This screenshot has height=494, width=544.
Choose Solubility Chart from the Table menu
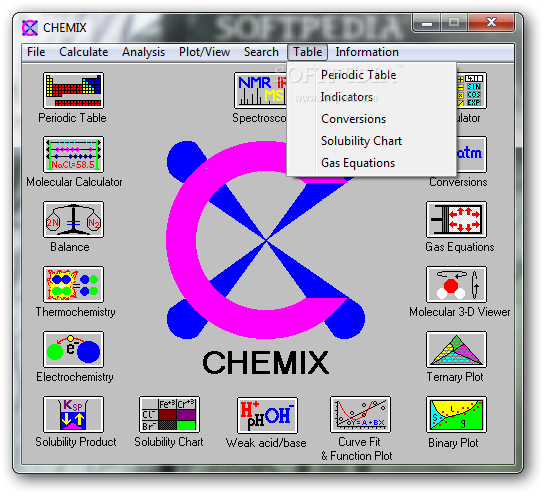371,141
